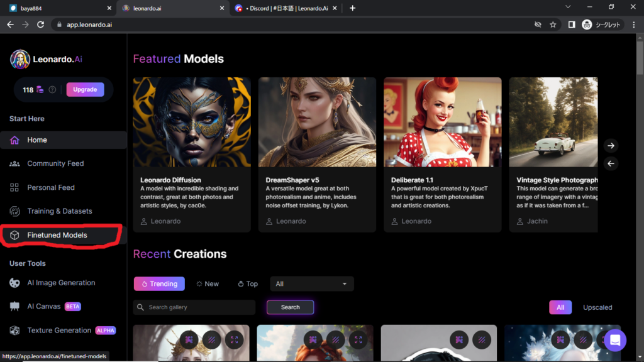Open a new browser tab
The height and width of the screenshot is (362, 644).
(352, 8)
